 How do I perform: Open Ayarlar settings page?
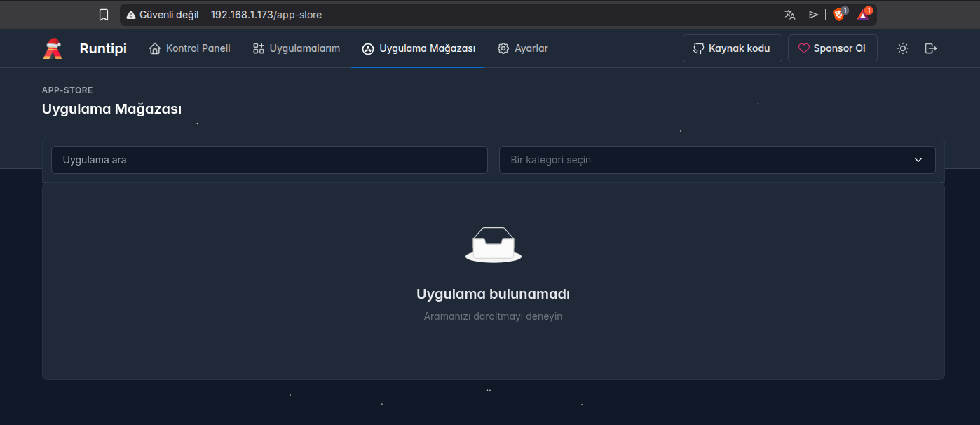[x=523, y=48]
